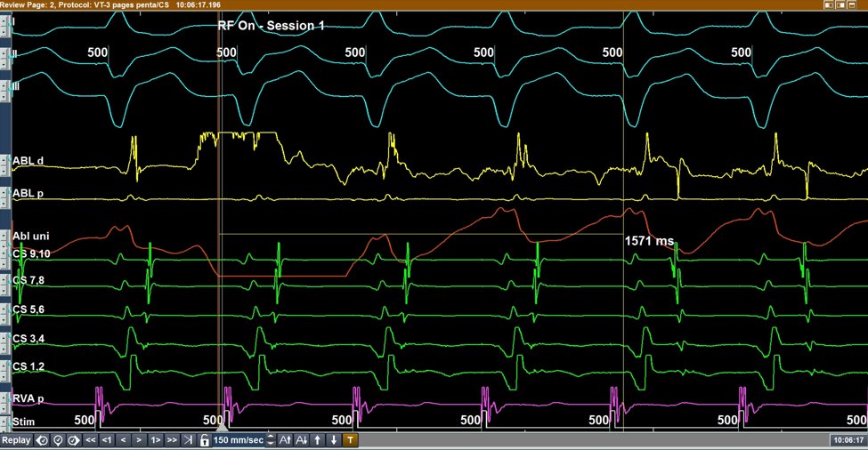Select the lead III channel label

click(16, 87)
